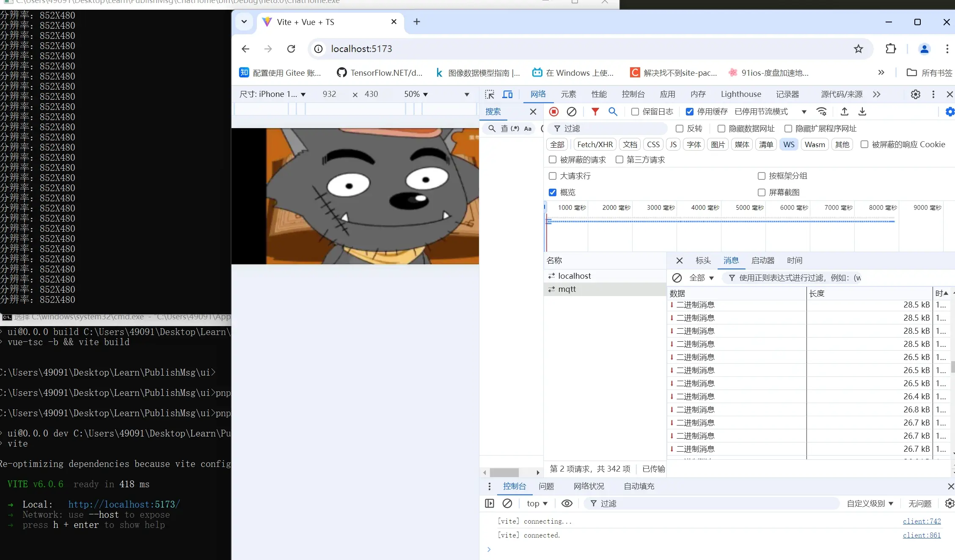Click export HAR download icon
The height and width of the screenshot is (560, 955).
coord(862,112)
